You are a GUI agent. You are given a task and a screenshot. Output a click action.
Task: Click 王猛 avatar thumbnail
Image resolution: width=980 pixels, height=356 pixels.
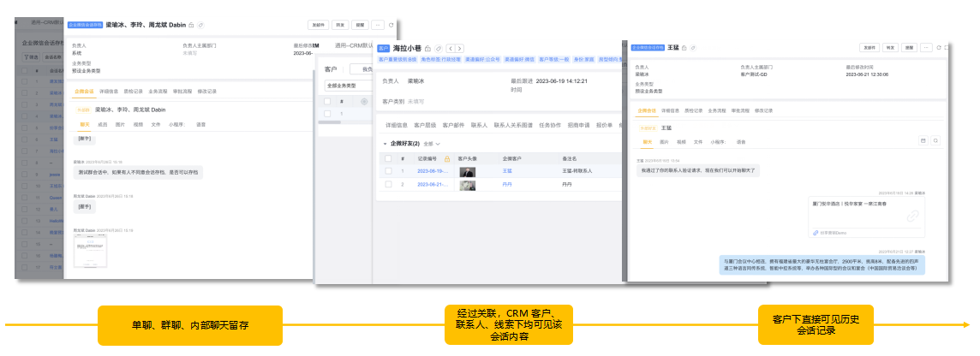point(467,172)
